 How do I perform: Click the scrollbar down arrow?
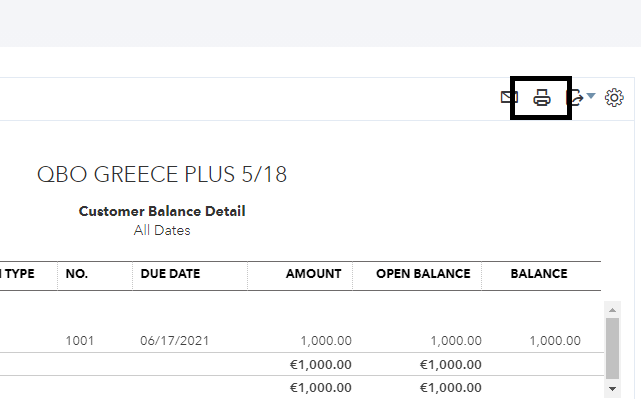[612, 387]
